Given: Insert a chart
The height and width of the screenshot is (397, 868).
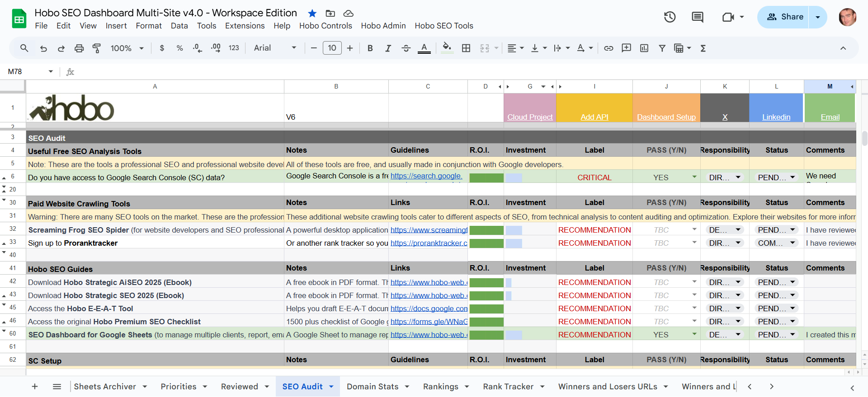Looking at the screenshot, I should [x=644, y=48].
